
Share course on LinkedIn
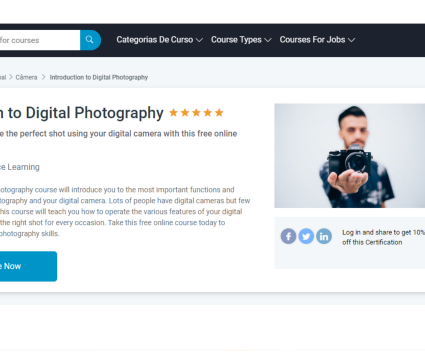point(324,236)
